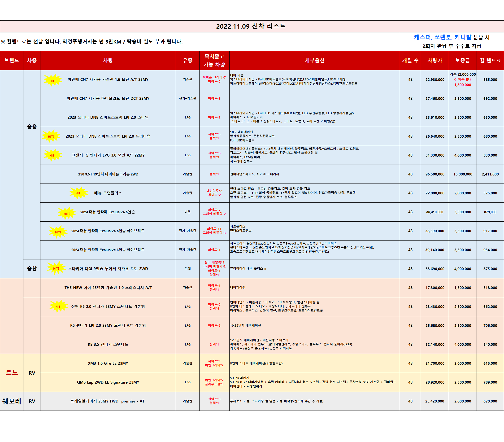Screen dimensions: 504x442
Task: Click the '세부옵션' column header
Action: [315, 61]
